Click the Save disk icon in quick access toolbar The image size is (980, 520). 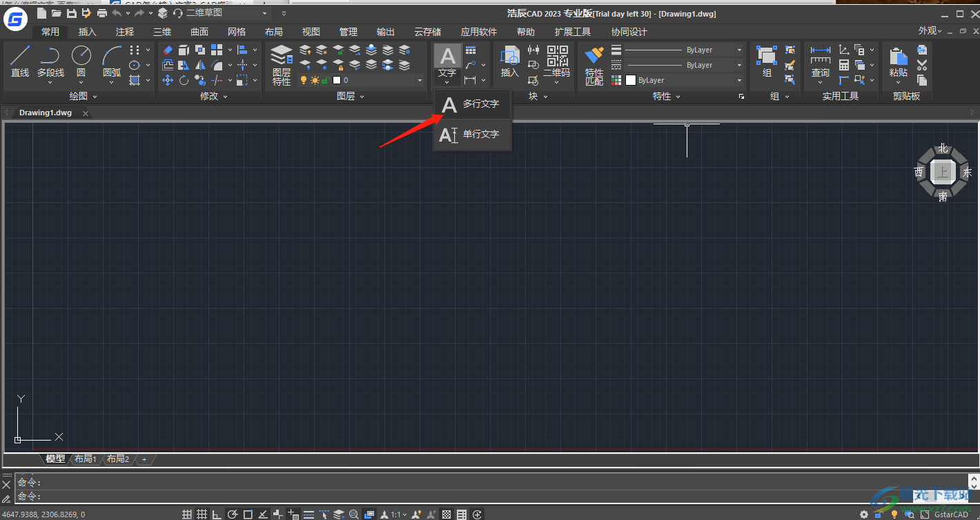pos(72,13)
